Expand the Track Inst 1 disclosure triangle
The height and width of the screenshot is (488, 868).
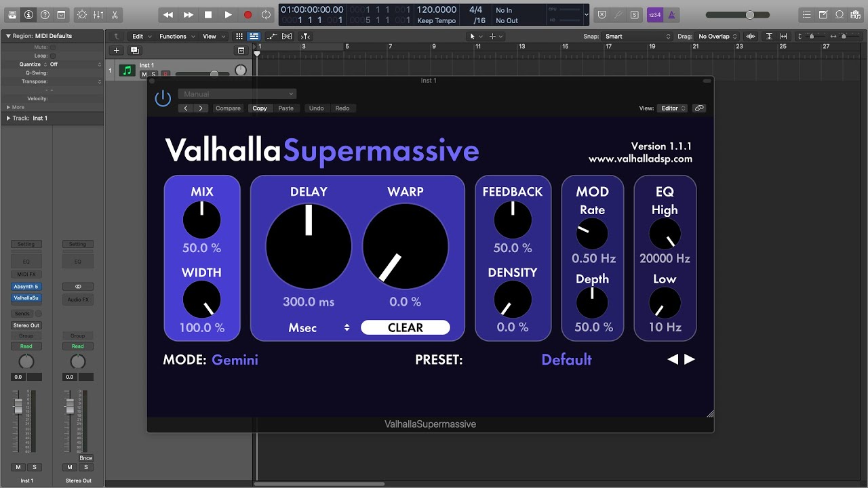point(8,118)
